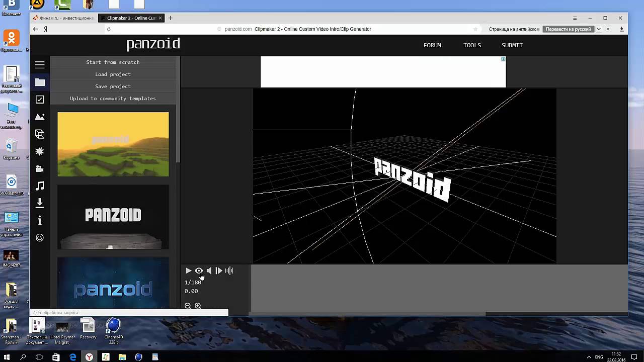Image resolution: width=644 pixels, height=362 pixels.
Task: Click Start from scratch
Action: pos(113,62)
